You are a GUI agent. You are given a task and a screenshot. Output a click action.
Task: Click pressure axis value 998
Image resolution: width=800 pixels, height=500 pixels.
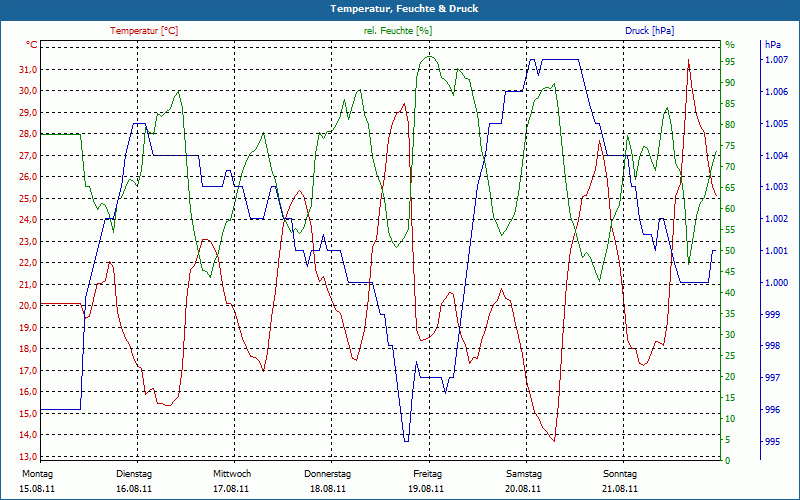pos(772,346)
